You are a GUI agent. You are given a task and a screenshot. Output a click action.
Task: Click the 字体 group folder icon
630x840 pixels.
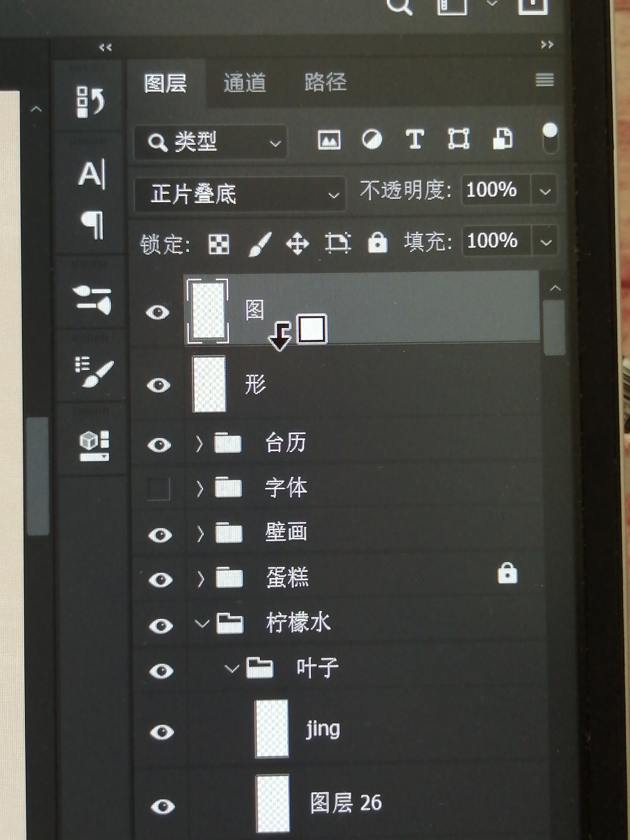228,487
